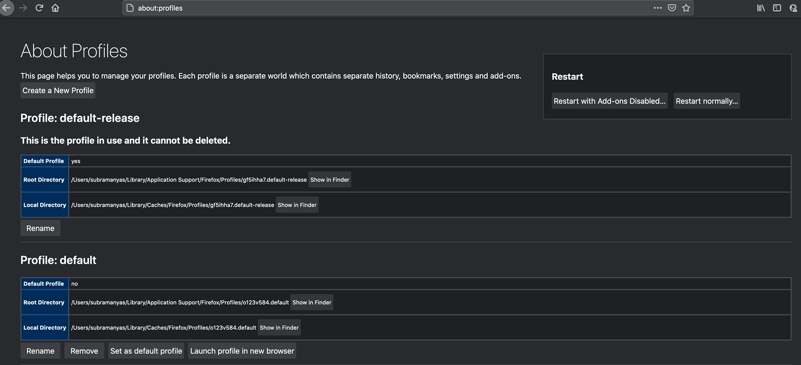Viewport: 801px width, 365px height.
Task: Click the gf5ihha7.default-release Caches path
Action: point(173,205)
